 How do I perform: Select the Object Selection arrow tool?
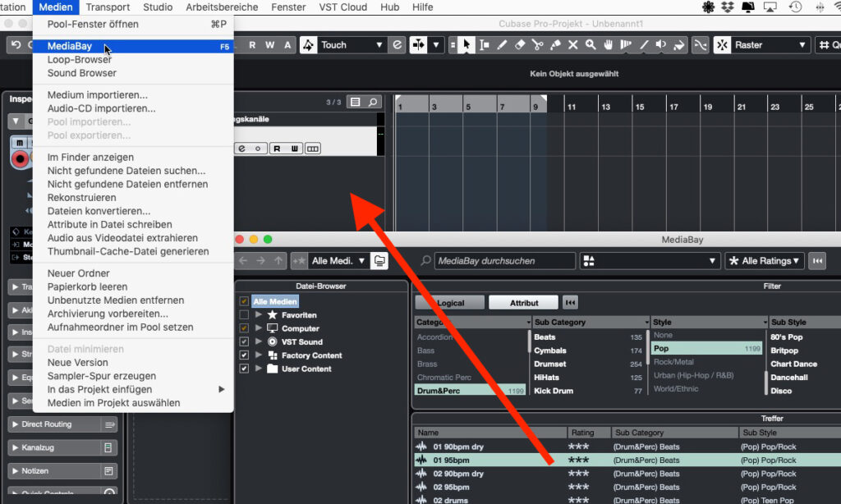coord(466,45)
